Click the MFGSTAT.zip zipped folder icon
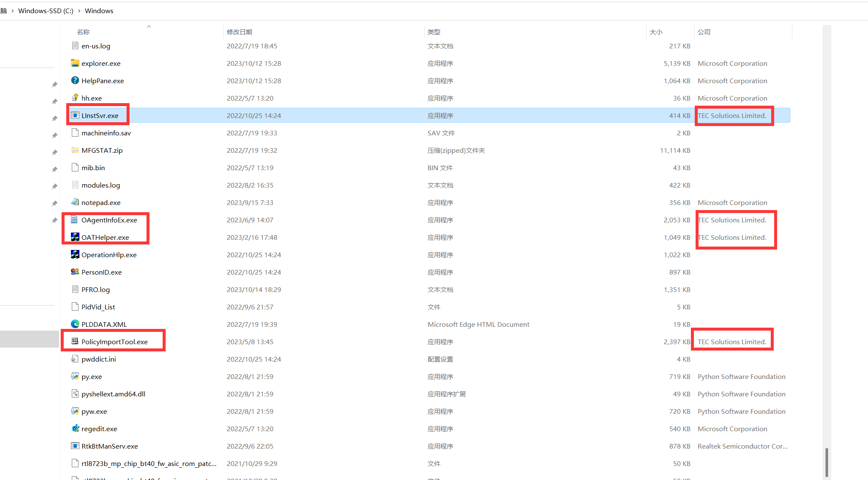 tap(75, 150)
